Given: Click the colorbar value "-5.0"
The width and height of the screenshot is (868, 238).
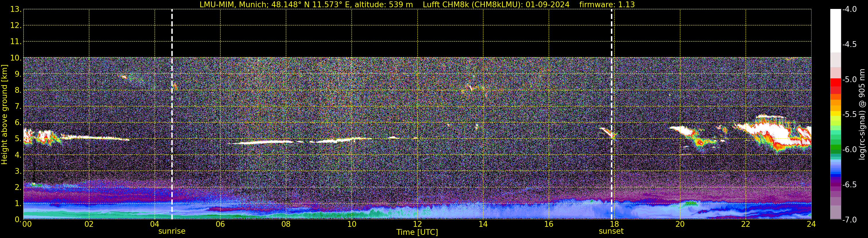Looking at the screenshot, I should coord(849,80).
